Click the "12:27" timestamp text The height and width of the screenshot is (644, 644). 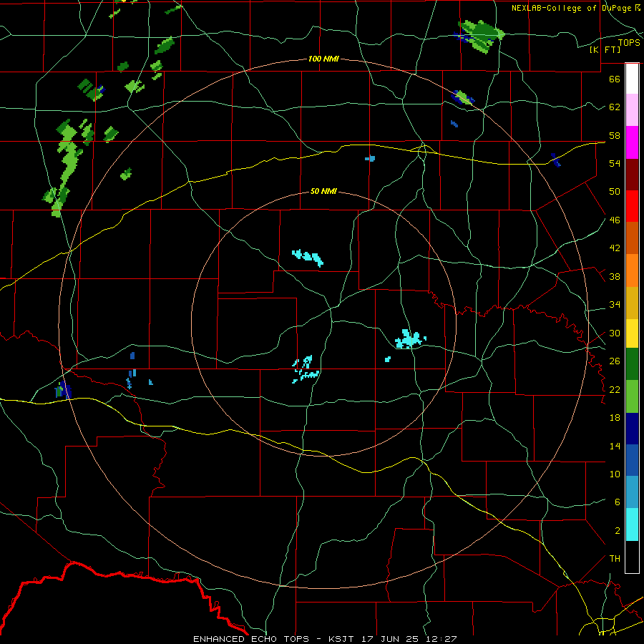point(441,639)
